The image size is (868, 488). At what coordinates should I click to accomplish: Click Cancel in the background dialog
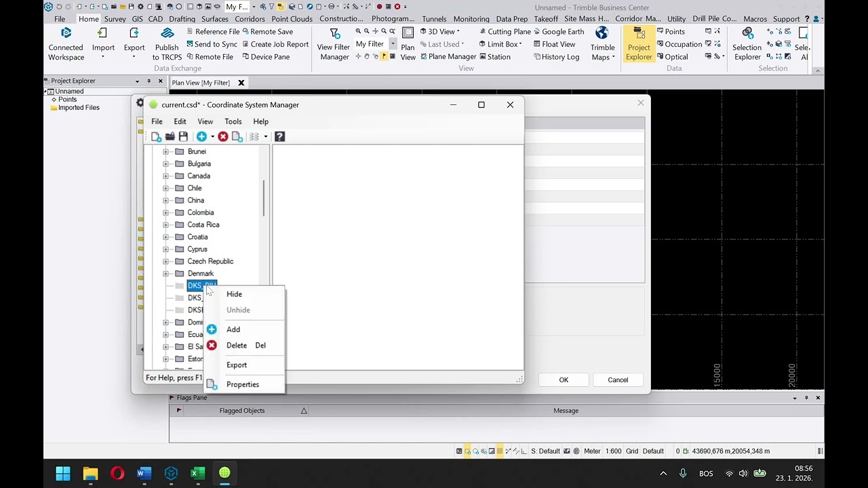(618, 380)
